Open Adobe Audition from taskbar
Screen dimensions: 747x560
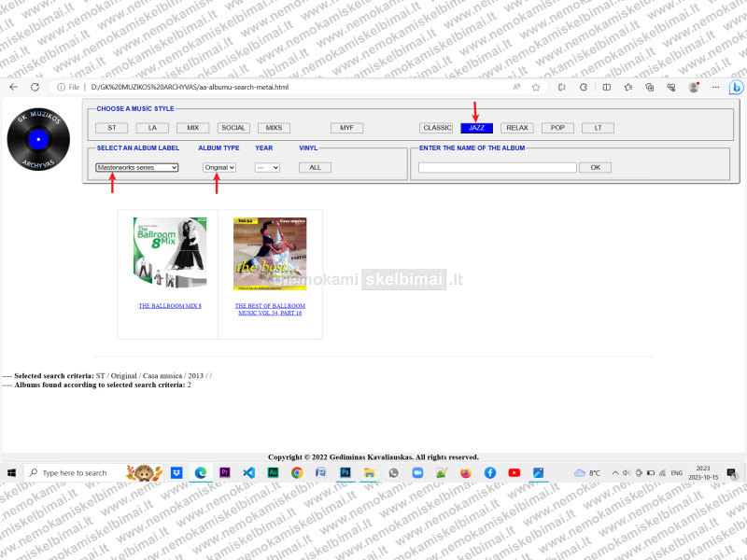(x=273, y=472)
